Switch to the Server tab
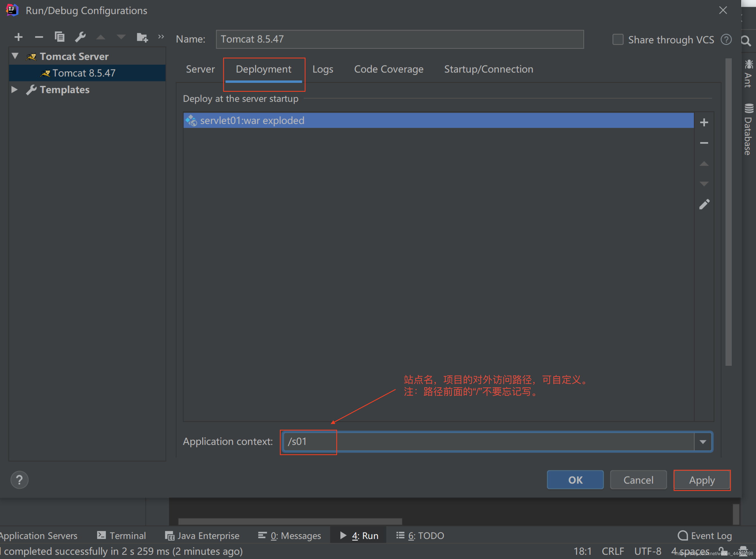The image size is (756, 559). [200, 69]
